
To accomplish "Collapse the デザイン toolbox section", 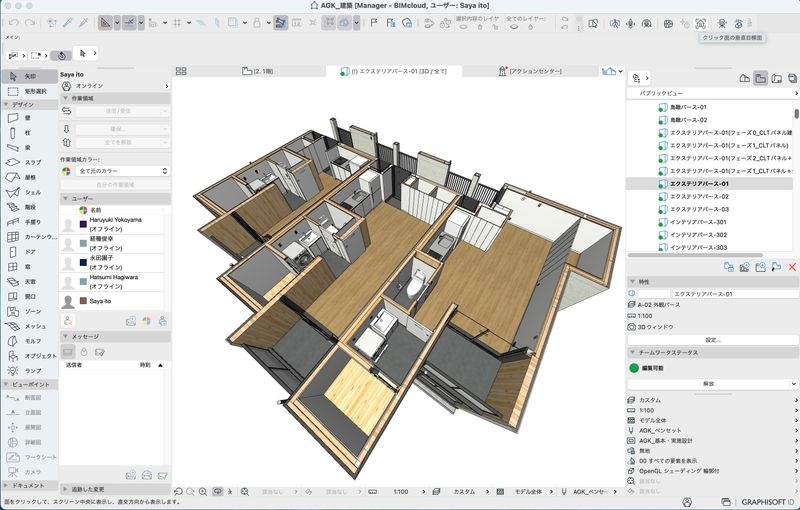I will point(6,105).
